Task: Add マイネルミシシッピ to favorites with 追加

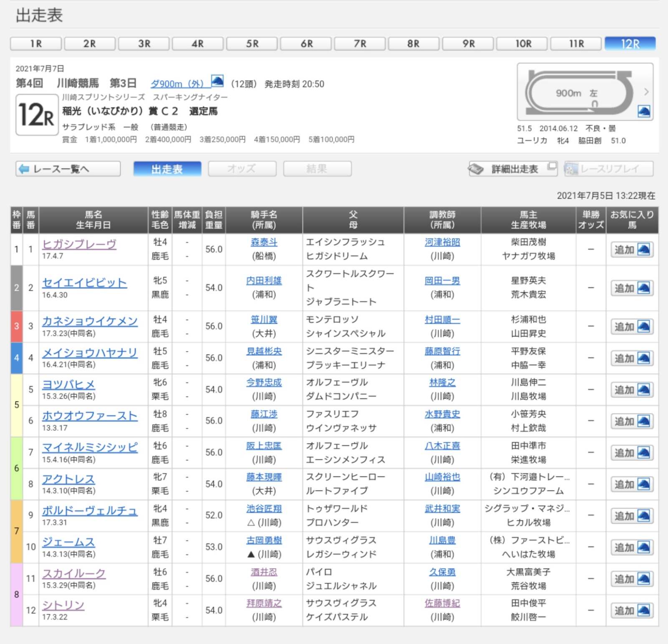Action: (632, 453)
